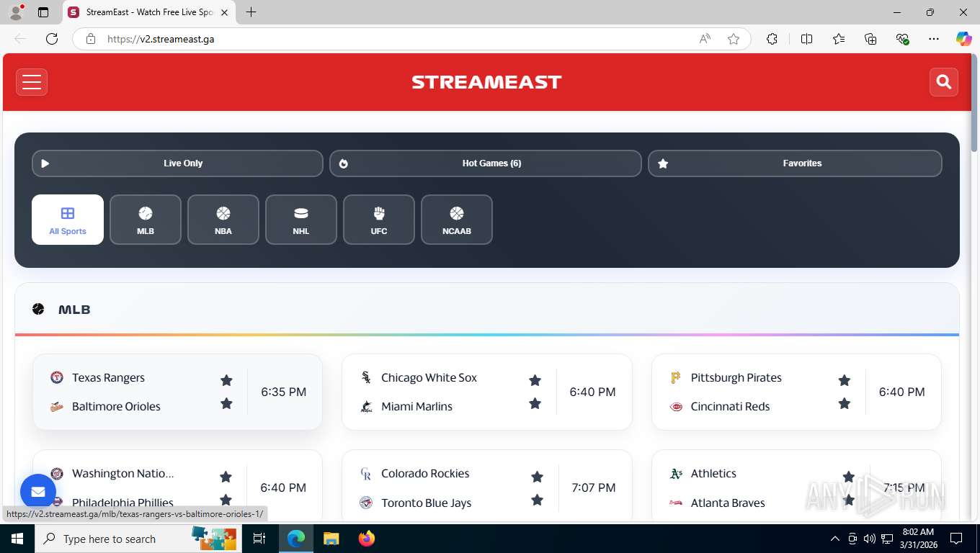Favorite Texas Rangers with its star

pos(226,380)
